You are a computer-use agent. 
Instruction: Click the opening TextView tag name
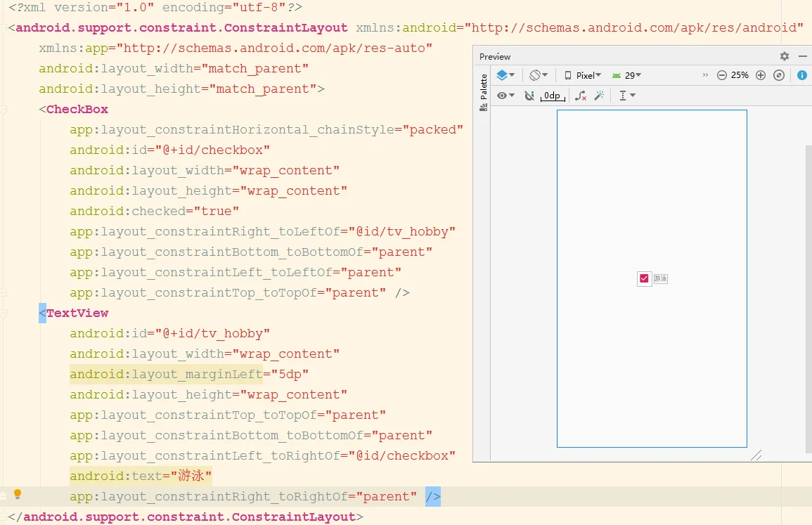tap(77, 313)
